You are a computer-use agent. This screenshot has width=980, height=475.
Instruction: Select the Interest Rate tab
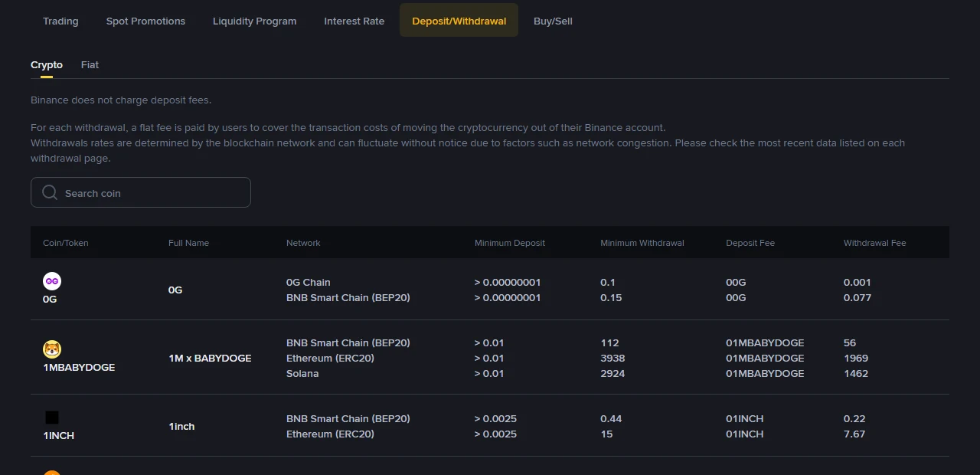354,21
